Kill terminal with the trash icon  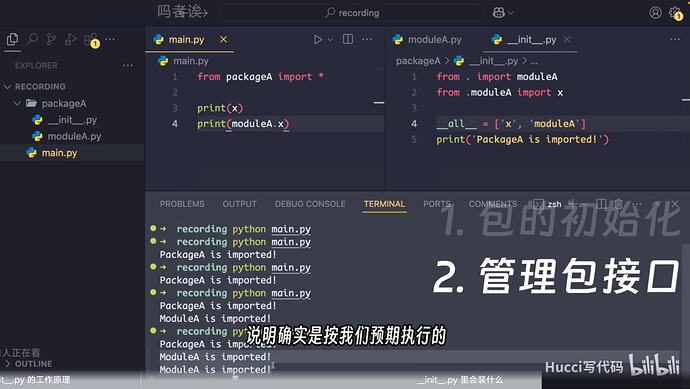(618, 203)
